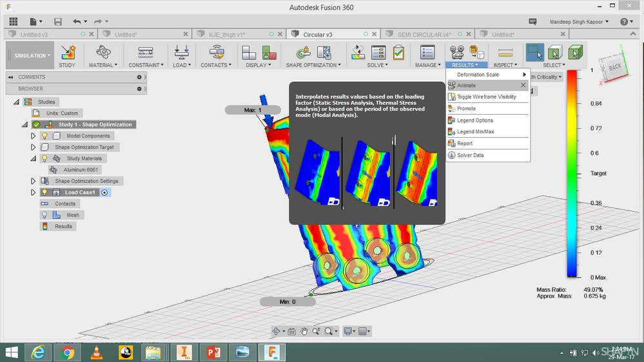Open the SIMULATION workspace dropdown

tap(30, 55)
